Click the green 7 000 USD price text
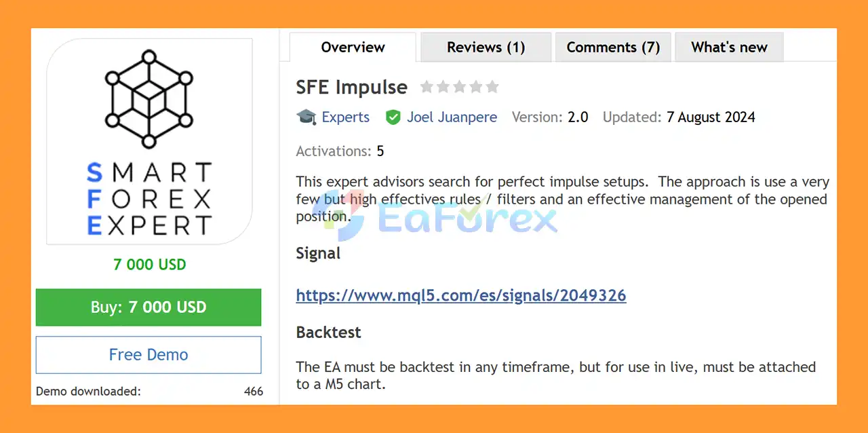Image resolution: width=868 pixels, height=433 pixels. click(x=149, y=265)
